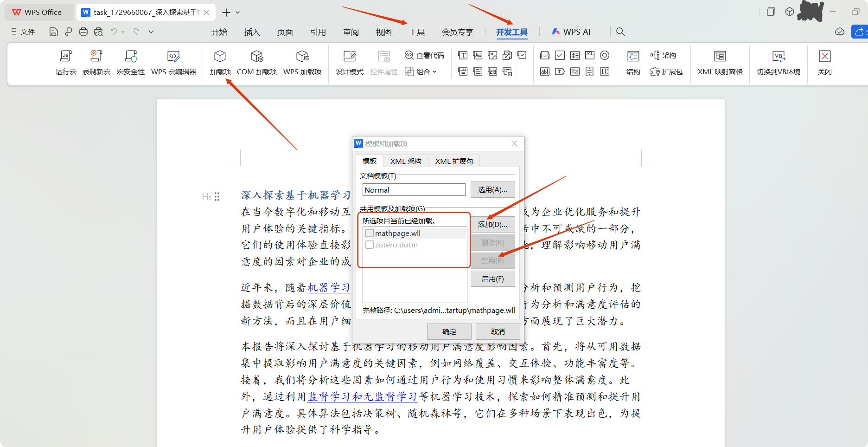Click the Add-ins (加载项) icon
Screen dimensions: 868x447
[x=220, y=63]
